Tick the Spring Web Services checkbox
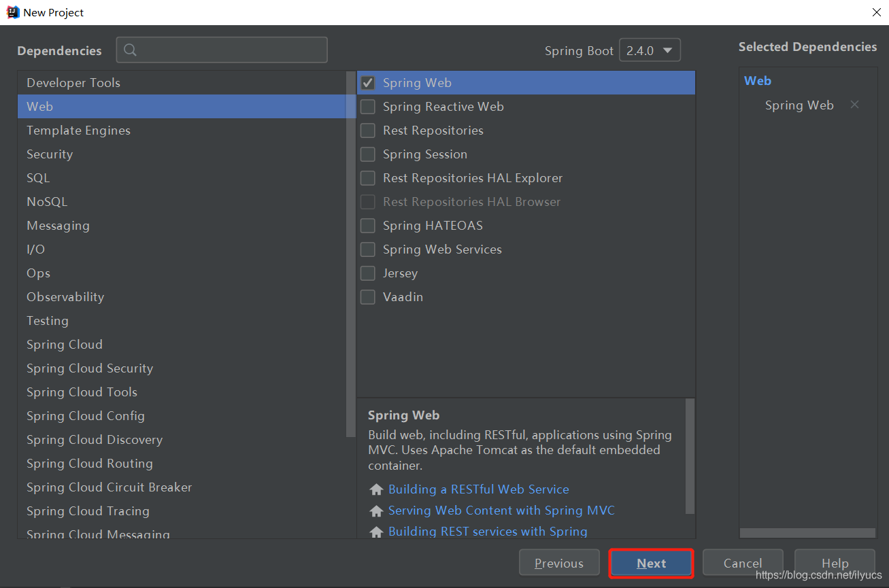889x588 pixels. [368, 249]
